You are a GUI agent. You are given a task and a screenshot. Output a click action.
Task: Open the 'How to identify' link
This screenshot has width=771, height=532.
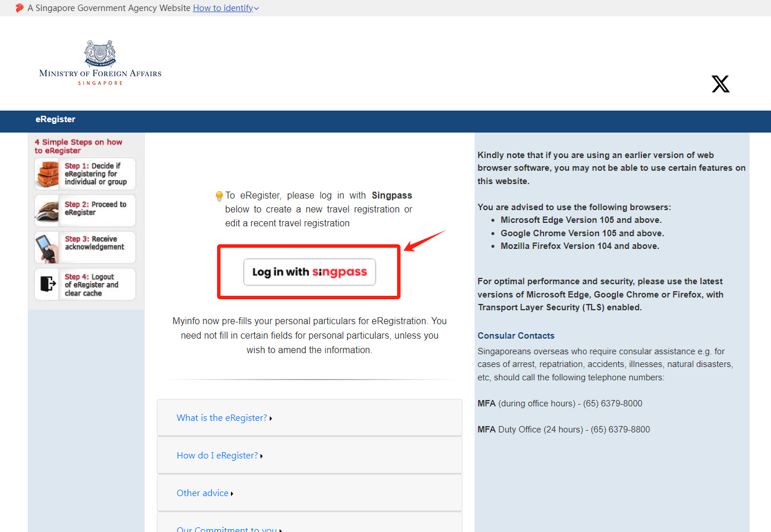click(223, 8)
